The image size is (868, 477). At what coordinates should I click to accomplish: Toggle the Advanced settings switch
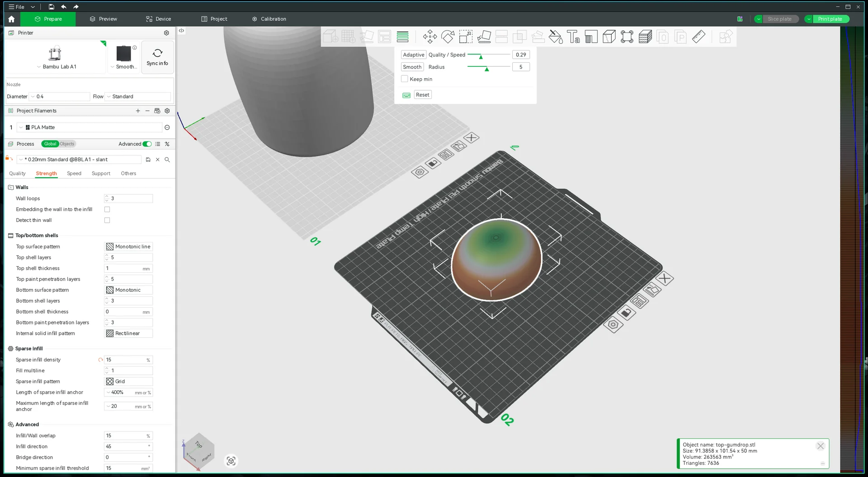tap(147, 144)
